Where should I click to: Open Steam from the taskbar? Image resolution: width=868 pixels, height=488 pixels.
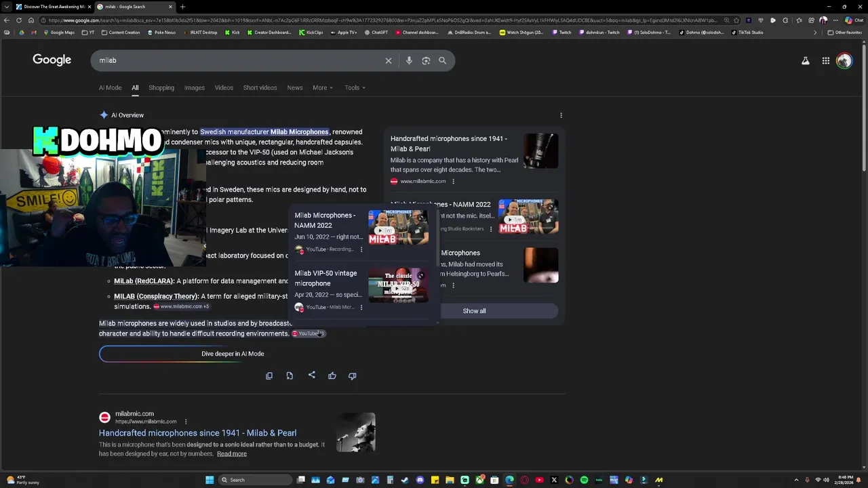(405, 480)
